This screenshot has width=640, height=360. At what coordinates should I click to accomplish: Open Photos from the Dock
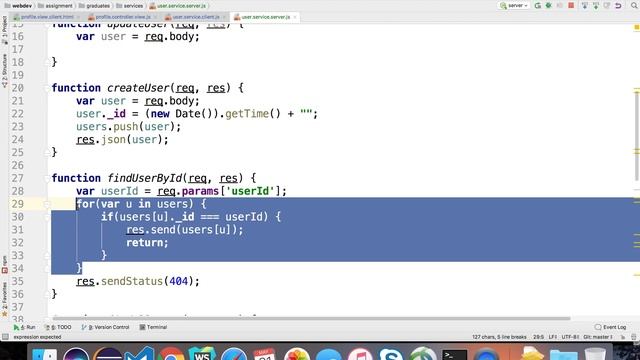click(296, 354)
